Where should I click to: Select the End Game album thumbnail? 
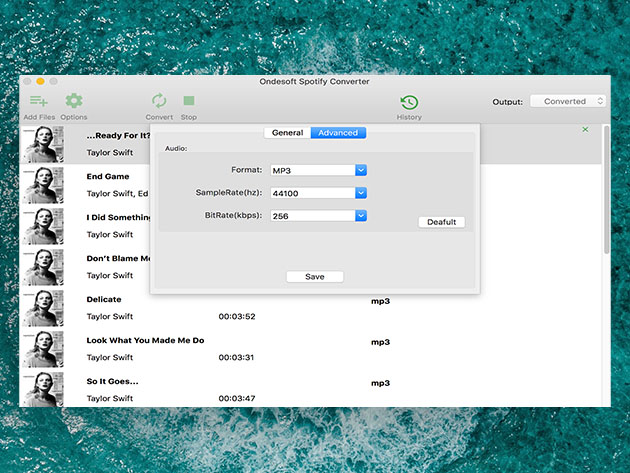(x=43, y=185)
